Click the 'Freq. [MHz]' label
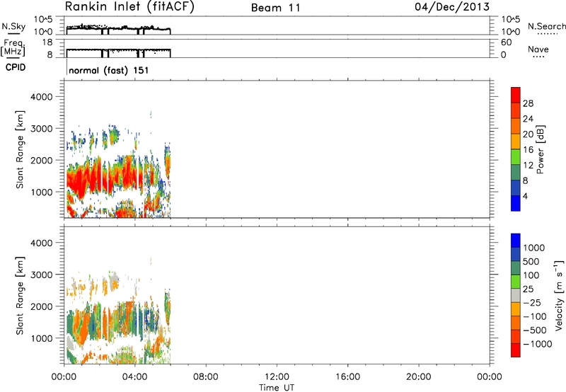566x392 pixels. click(x=13, y=48)
